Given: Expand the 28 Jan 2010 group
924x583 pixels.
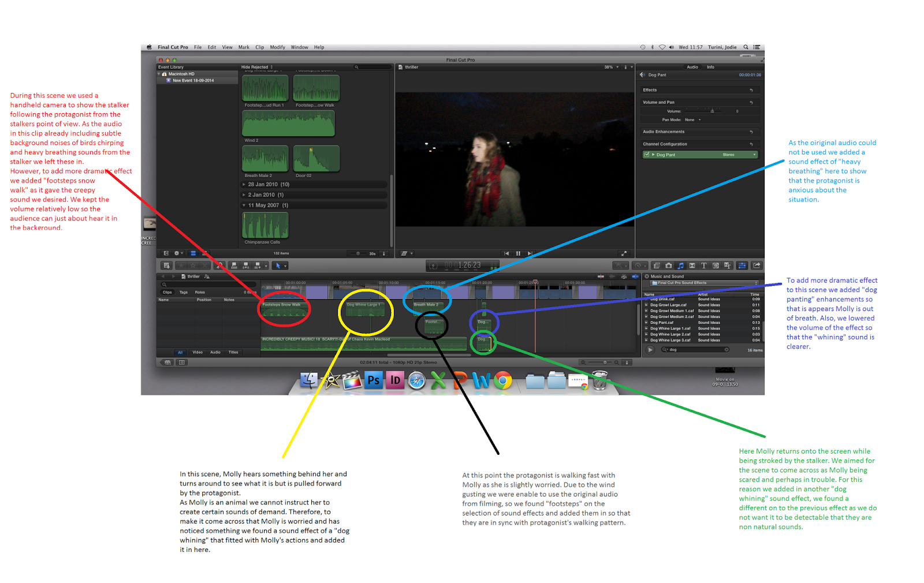Looking at the screenshot, I should [244, 185].
